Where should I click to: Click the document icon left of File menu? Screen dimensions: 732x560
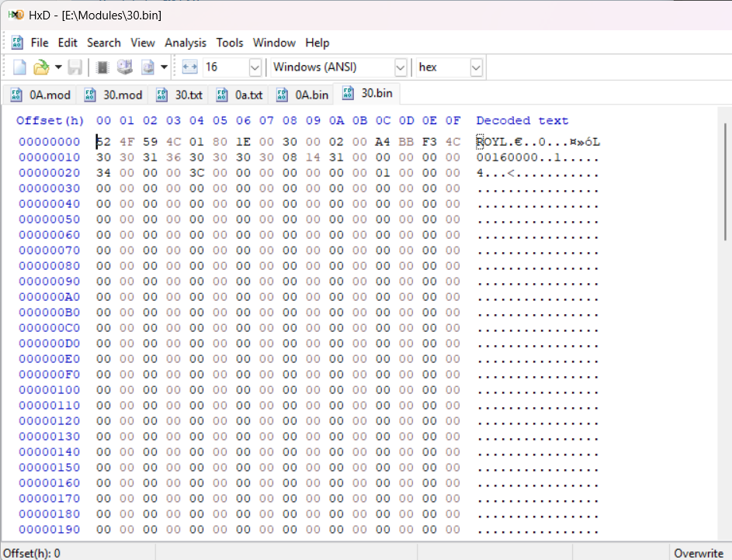pos(17,43)
